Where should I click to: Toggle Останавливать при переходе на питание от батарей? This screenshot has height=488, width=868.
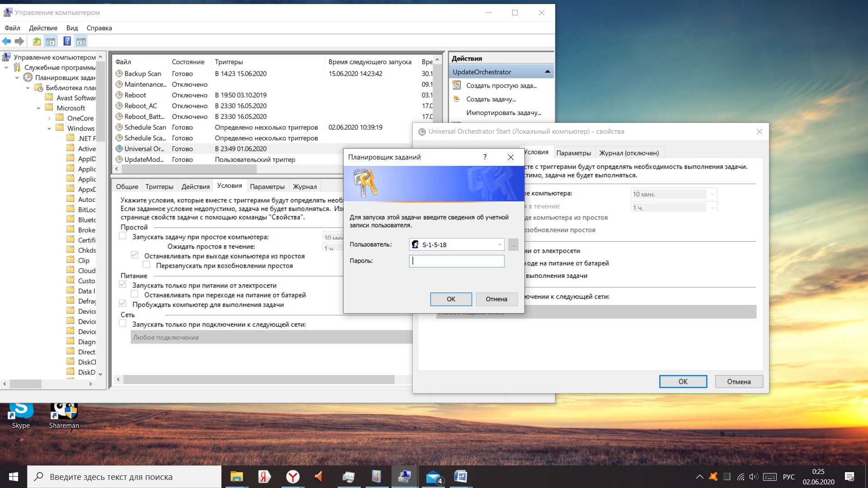click(x=134, y=294)
